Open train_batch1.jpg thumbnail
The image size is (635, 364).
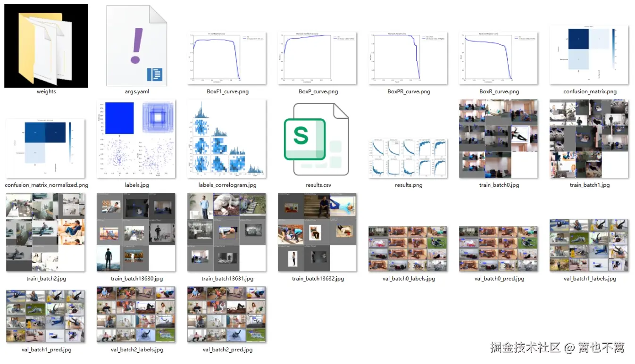click(589, 139)
